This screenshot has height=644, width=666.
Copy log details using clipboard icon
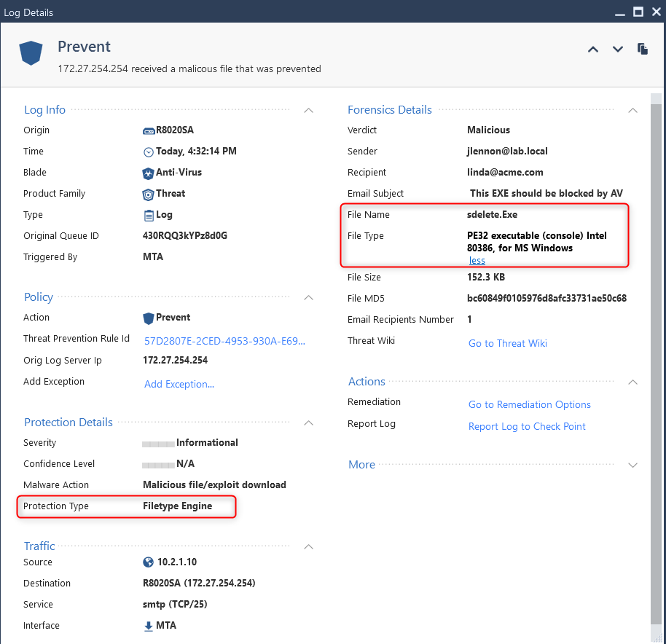tap(643, 49)
